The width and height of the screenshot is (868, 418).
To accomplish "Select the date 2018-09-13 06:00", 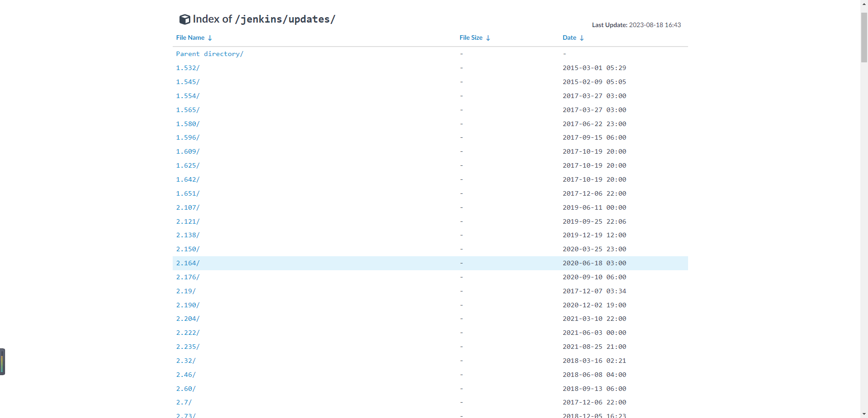I will tap(594, 389).
